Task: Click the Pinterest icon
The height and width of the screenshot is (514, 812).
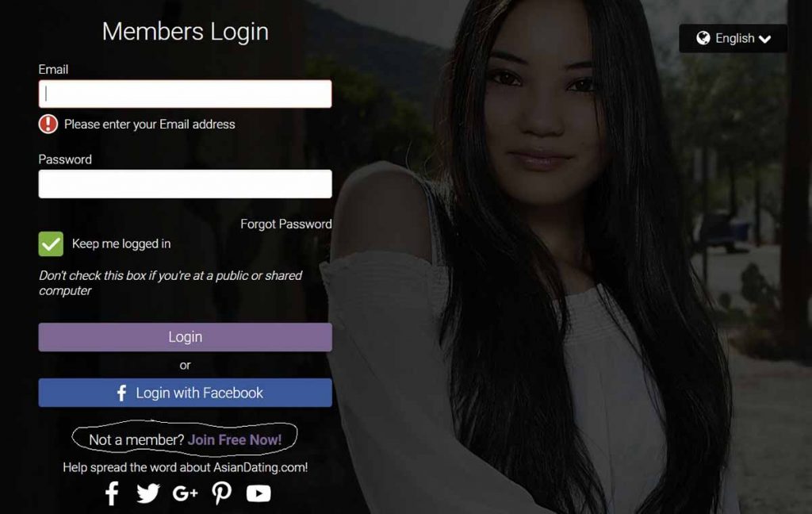Action: pyautogui.click(x=222, y=493)
